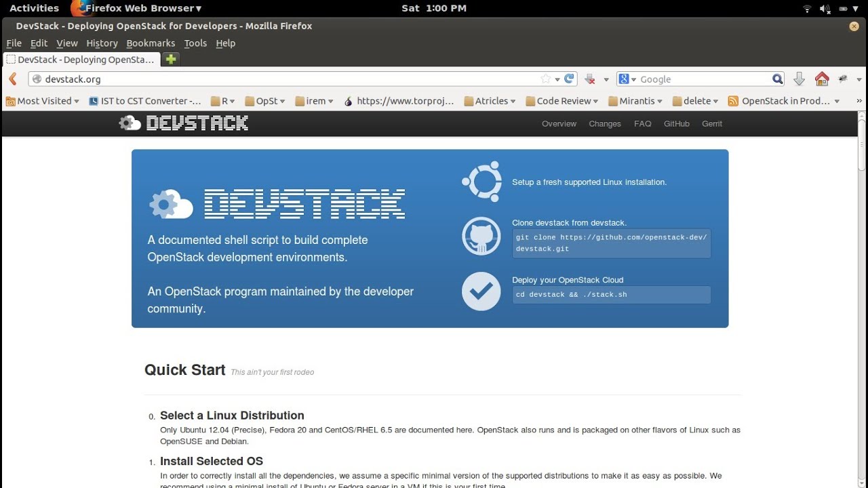Click the Firefox icon in the top panel
The width and height of the screenshot is (868, 488).
click(x=79, y=8)
